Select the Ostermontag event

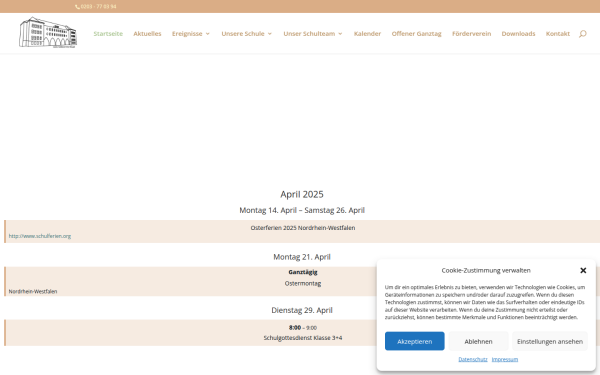click(303, 284)
